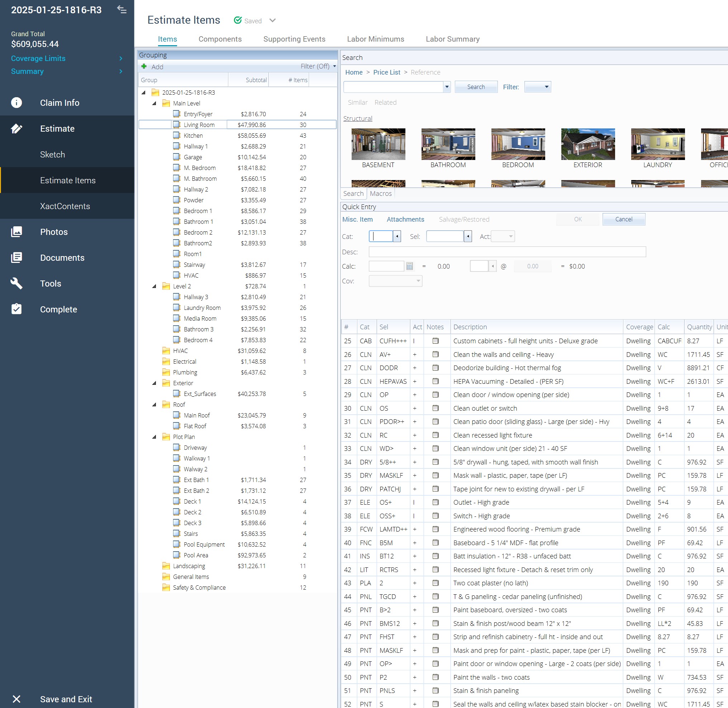728x708 pixels.
Task: Sort by the Description column header
Action: (537, 327)
